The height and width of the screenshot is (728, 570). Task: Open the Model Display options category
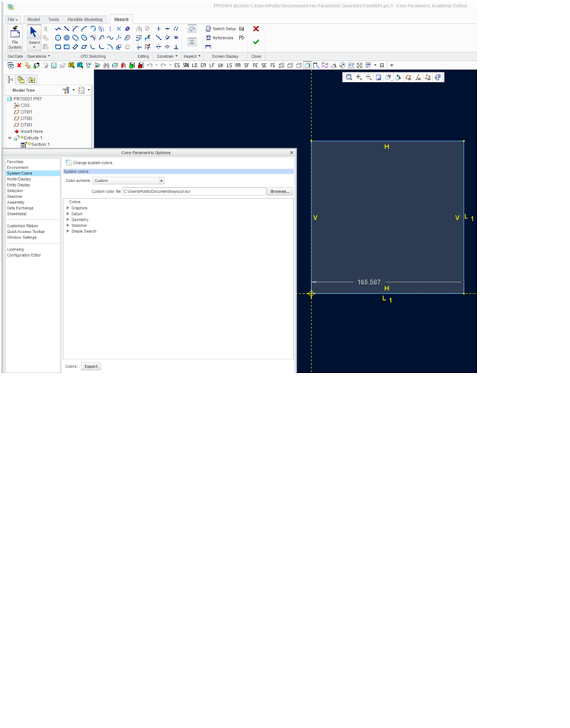pyautogui.click(x=18, y=179)
